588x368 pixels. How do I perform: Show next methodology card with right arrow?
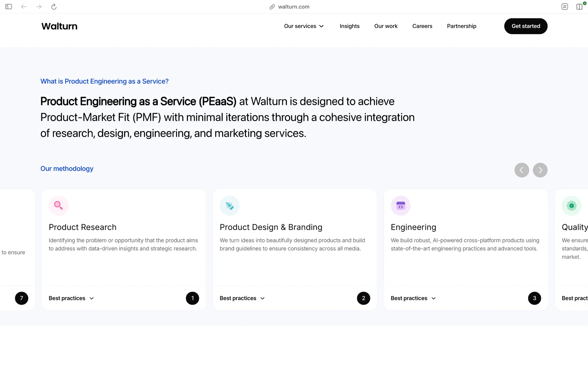pyautogui.click(x=540, y=170)
